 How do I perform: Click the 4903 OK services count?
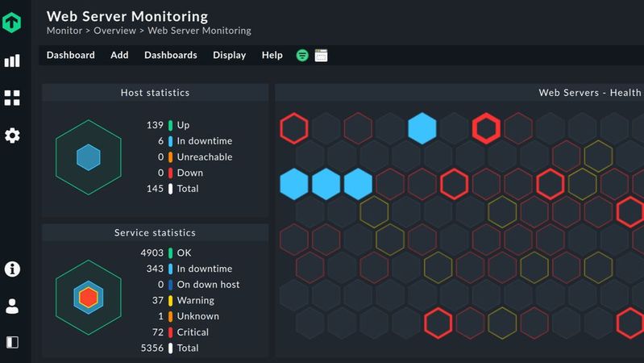(152, 252)
